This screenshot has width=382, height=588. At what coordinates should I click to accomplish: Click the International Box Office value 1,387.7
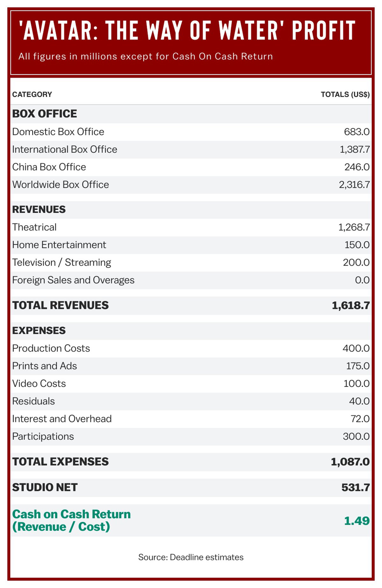click(x=355, y=150)
